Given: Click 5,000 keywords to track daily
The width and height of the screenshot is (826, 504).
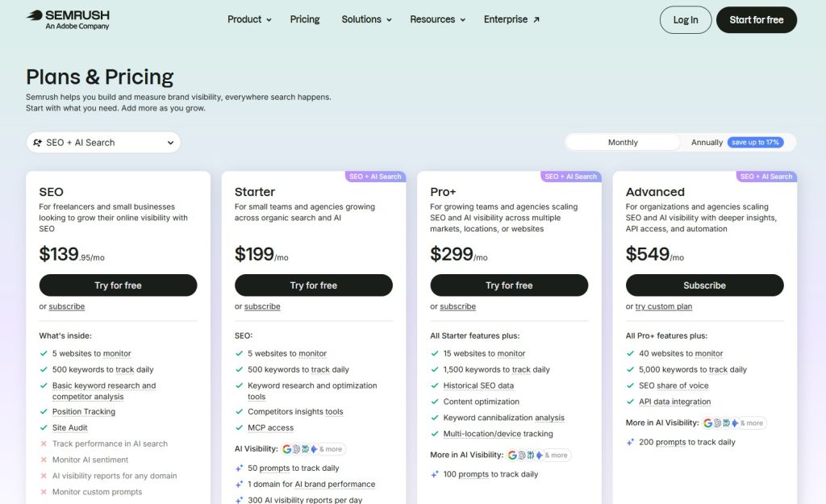Looking at the screenshot, I should tap(693, 369).
